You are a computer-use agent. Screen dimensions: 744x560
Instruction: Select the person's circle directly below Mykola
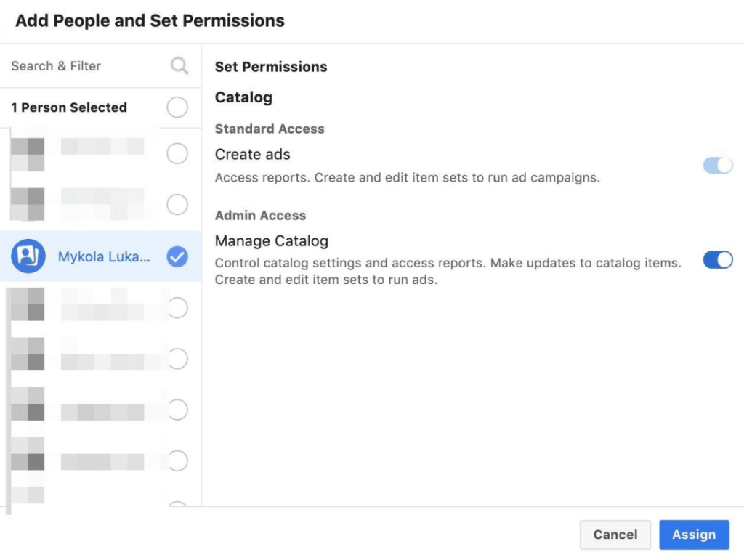(177, 308)
